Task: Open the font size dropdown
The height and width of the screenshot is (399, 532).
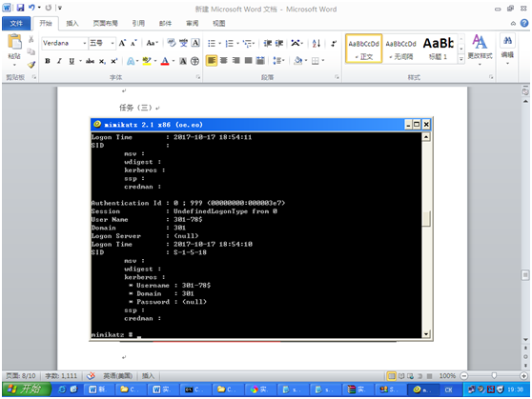Action: 112,43
